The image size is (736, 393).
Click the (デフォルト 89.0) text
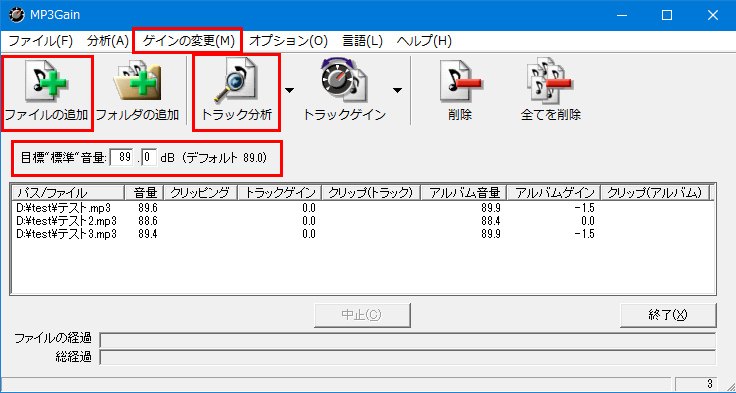[224, 158]
